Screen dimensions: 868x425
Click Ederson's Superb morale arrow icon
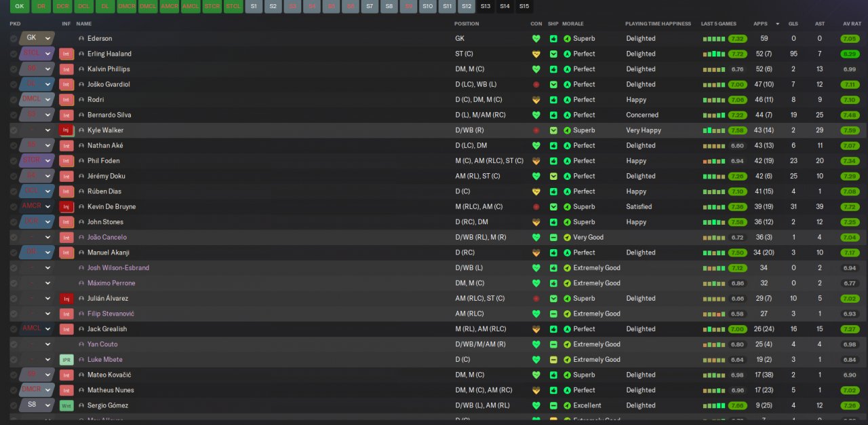tap(568, 39)
